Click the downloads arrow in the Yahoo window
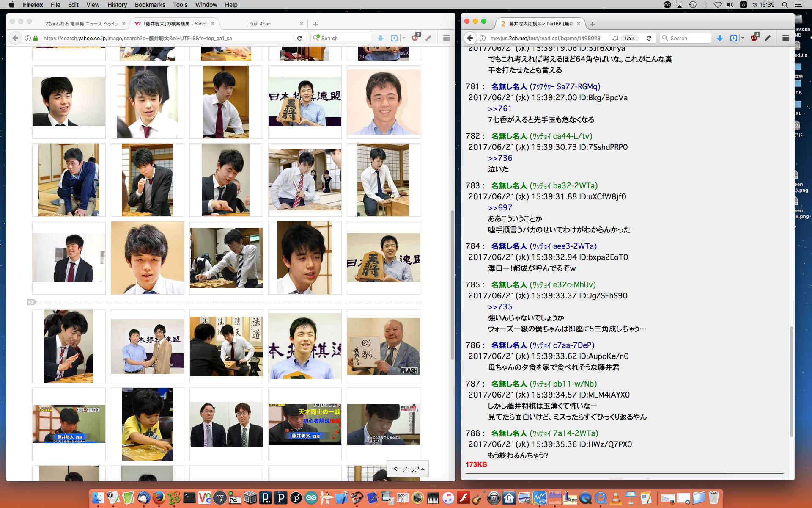This screenshot has height=508, width=812. pyautogui.click(x=380, y=38)
